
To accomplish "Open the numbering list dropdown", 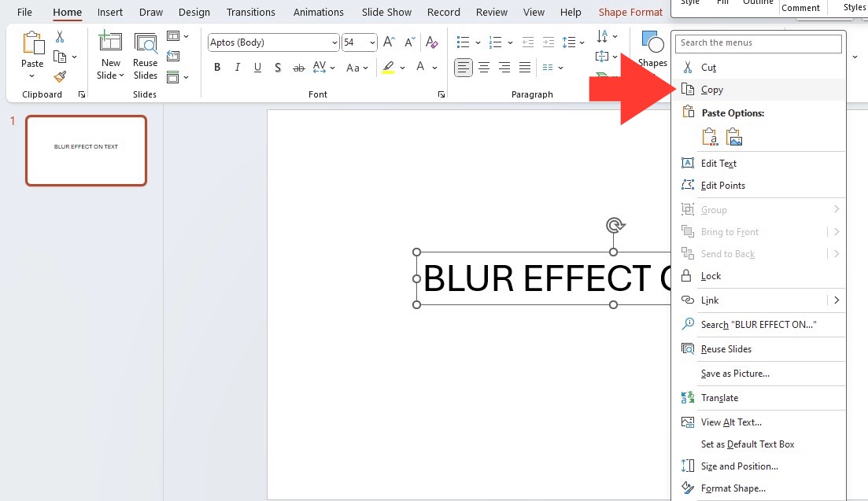I will 511,42.
